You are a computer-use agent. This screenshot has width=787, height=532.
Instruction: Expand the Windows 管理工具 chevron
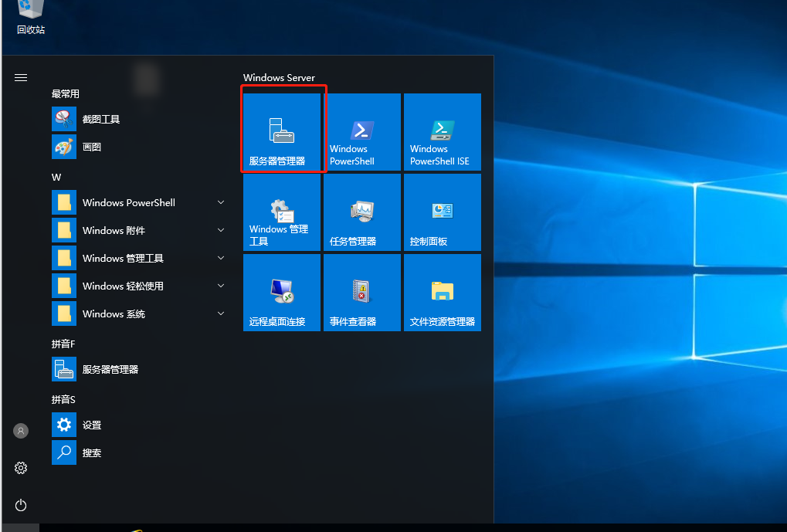[221, 258]
